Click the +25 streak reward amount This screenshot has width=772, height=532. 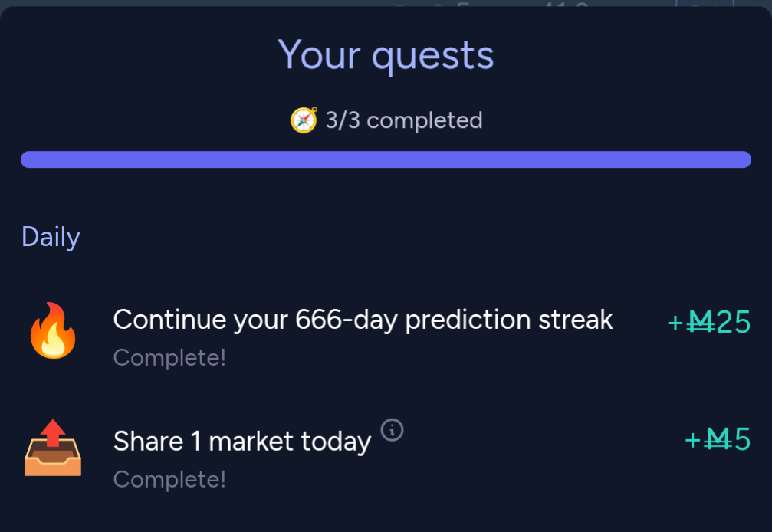pos(709,323)
